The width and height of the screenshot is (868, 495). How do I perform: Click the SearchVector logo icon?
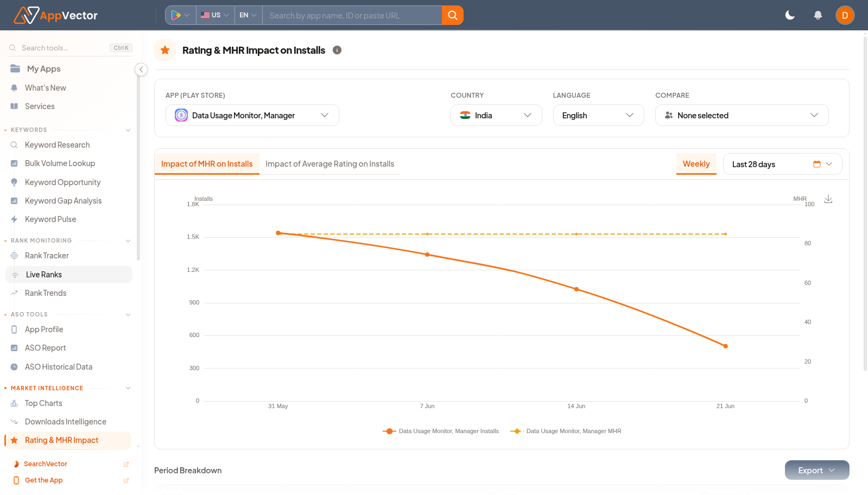[16, 464]
